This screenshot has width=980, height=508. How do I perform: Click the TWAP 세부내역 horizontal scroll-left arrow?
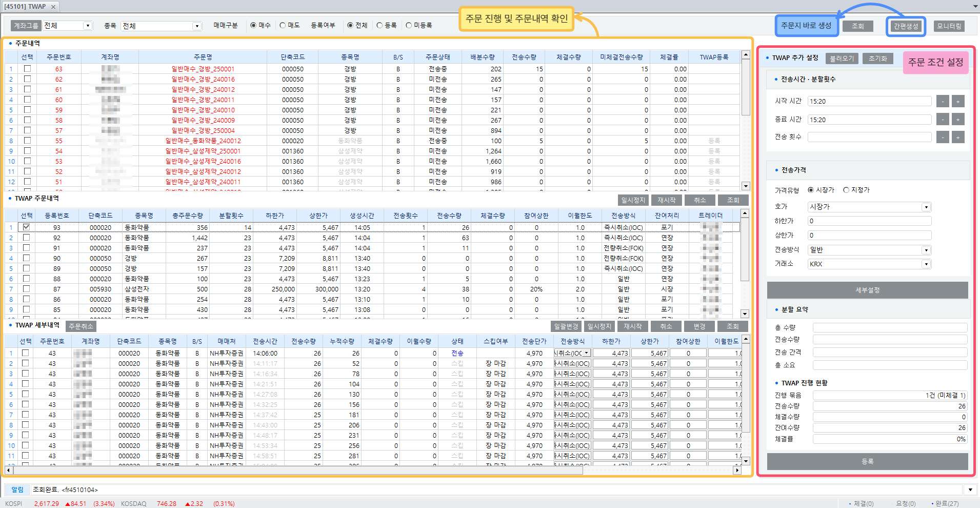pyautogui.click(x=8, y=470)
